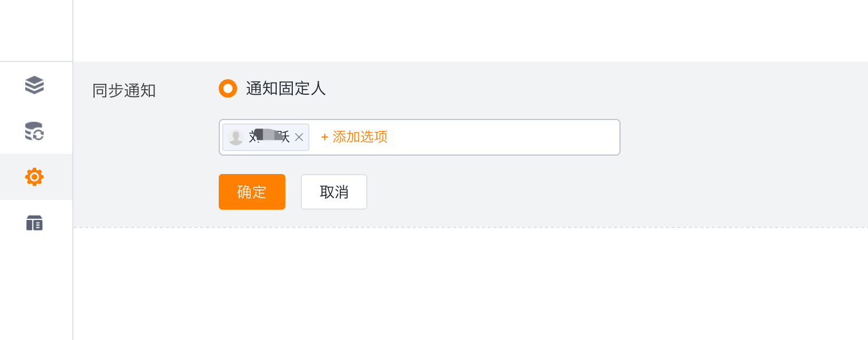This screenshot has width=868, height=340.
Task: Open the database sync sidebar icon
Action: click(x=34, y=131)
